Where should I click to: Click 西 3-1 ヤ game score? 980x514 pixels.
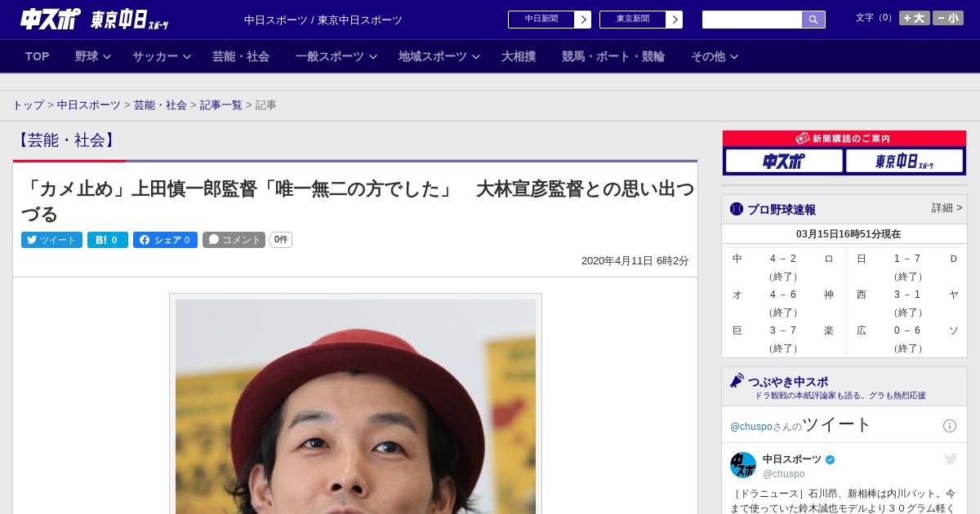[x=907, y=295]
